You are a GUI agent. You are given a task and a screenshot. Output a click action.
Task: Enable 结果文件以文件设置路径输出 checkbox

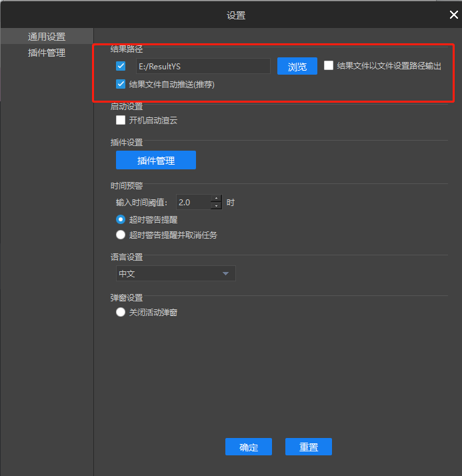329,65
